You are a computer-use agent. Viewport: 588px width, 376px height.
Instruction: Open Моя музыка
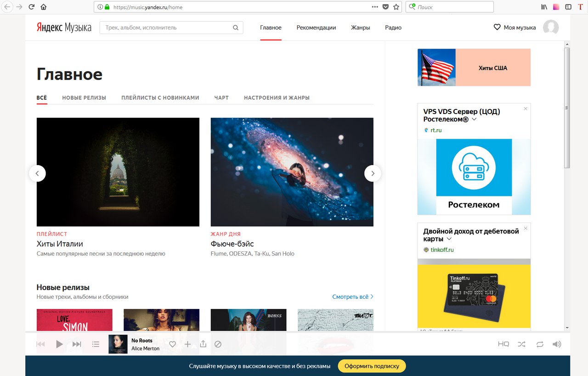tap(514, 28)
